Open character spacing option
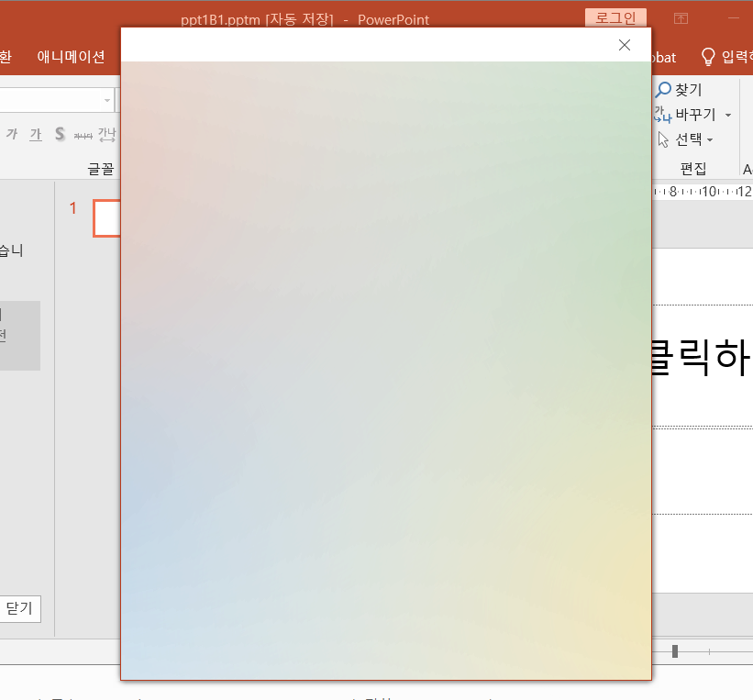 pyautogui.click(x=107, y=135)
